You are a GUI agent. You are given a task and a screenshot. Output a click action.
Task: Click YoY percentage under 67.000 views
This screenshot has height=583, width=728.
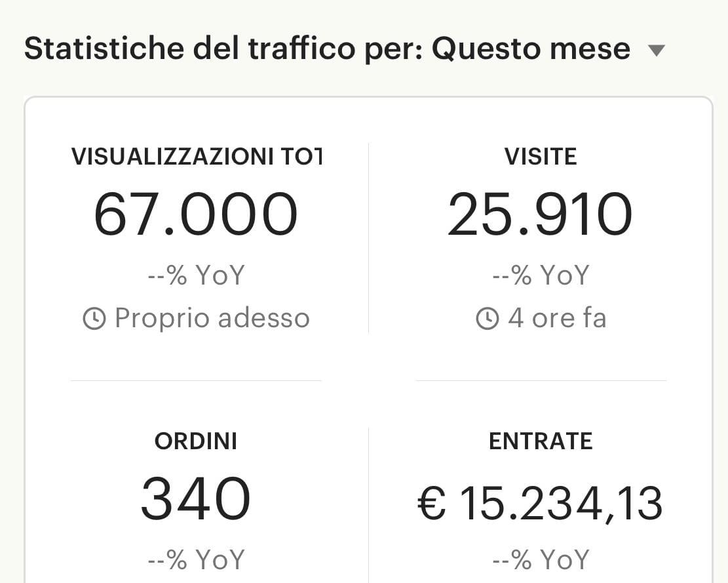pos(196,275)
